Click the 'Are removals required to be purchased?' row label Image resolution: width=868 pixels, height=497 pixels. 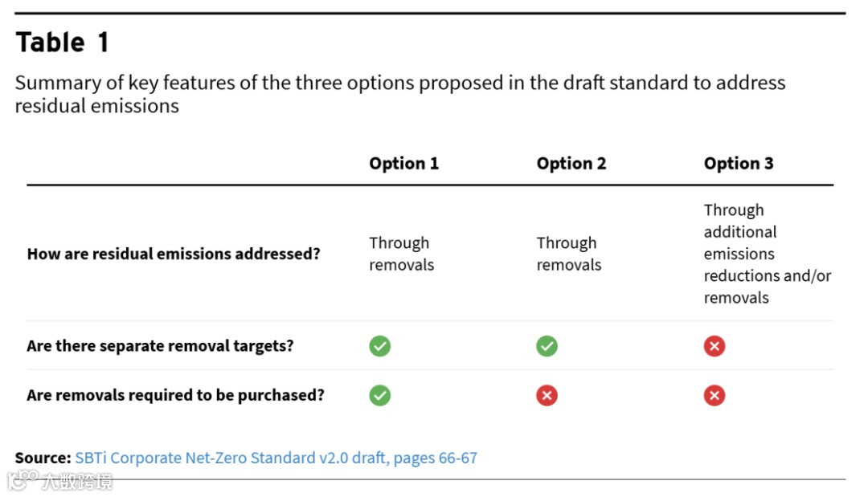pyautogui.click(x=175, y=395)
